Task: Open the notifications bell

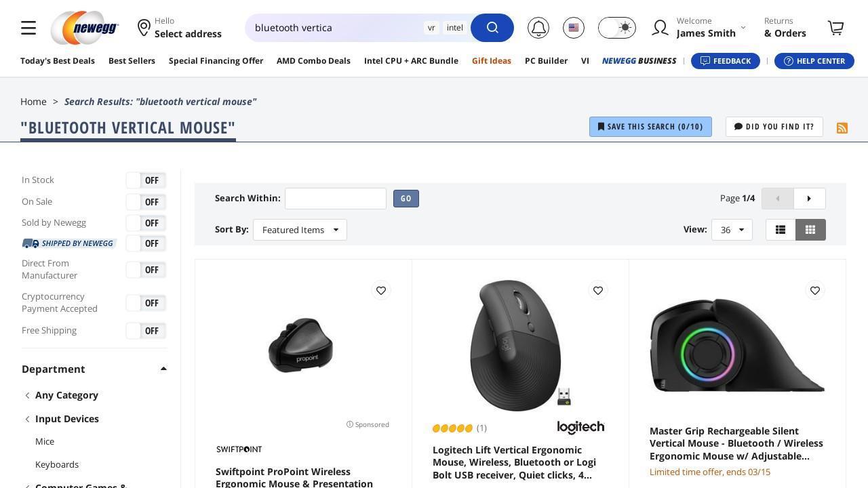Action: coord(538,28)
